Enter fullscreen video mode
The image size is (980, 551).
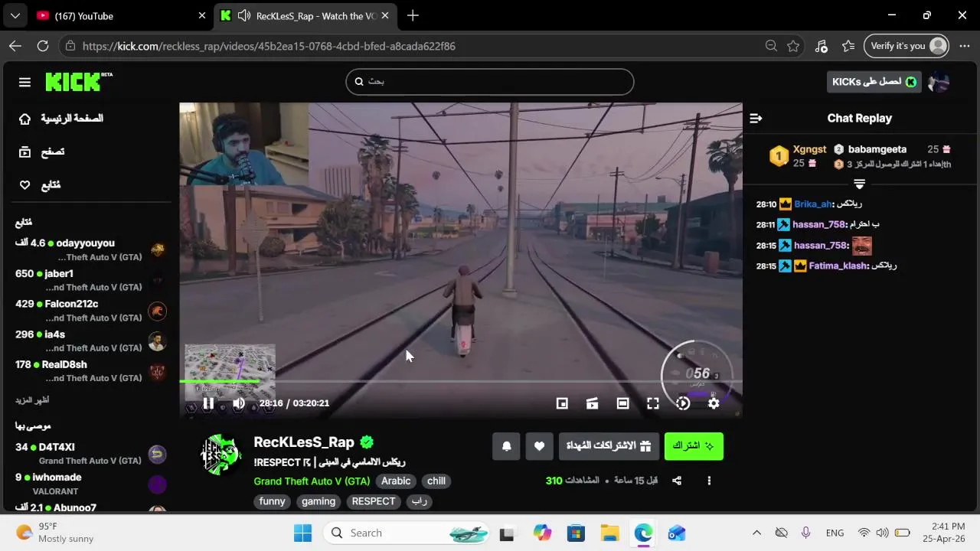click(x=652, y=403)
